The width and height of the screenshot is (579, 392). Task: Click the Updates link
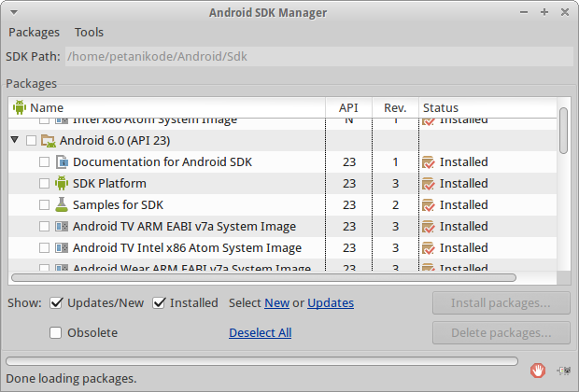[331, 302]
